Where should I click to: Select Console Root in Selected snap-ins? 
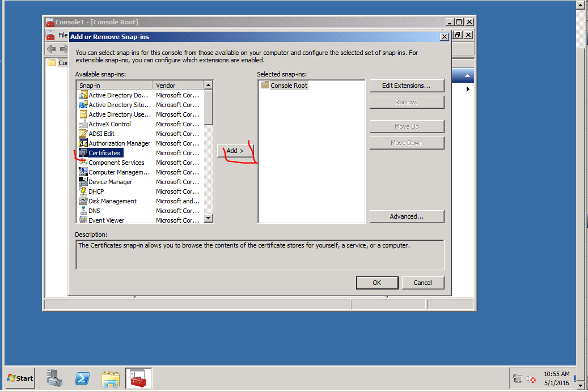coord(289,86)
